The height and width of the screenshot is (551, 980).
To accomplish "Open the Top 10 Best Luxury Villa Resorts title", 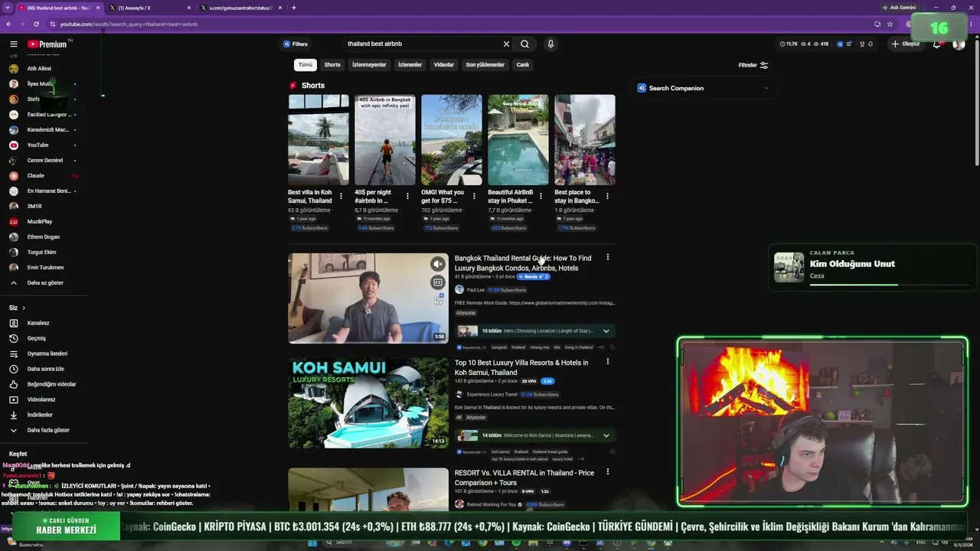I will 521,367.
